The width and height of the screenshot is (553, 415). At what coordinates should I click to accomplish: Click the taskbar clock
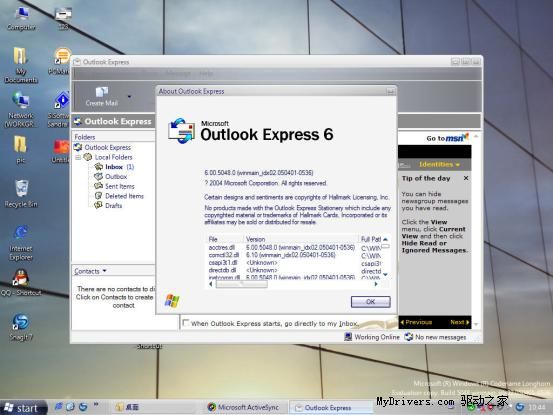[x=537, y=408]
